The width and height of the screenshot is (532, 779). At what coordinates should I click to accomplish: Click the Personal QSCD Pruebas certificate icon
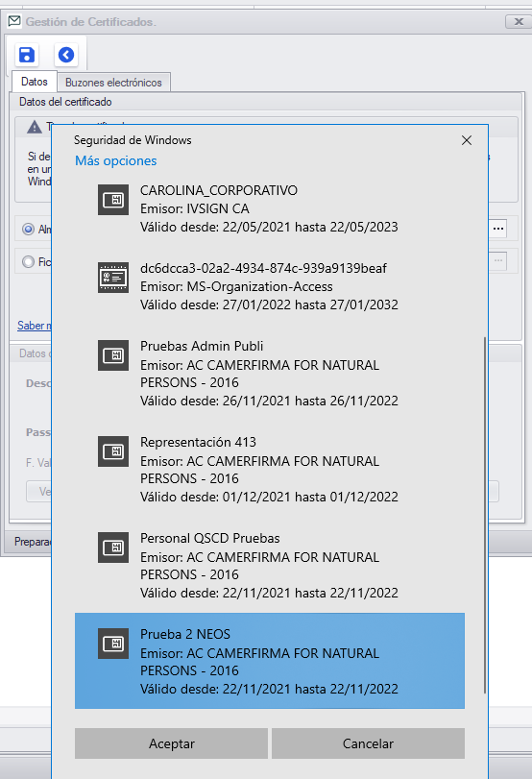pos(113,548)
